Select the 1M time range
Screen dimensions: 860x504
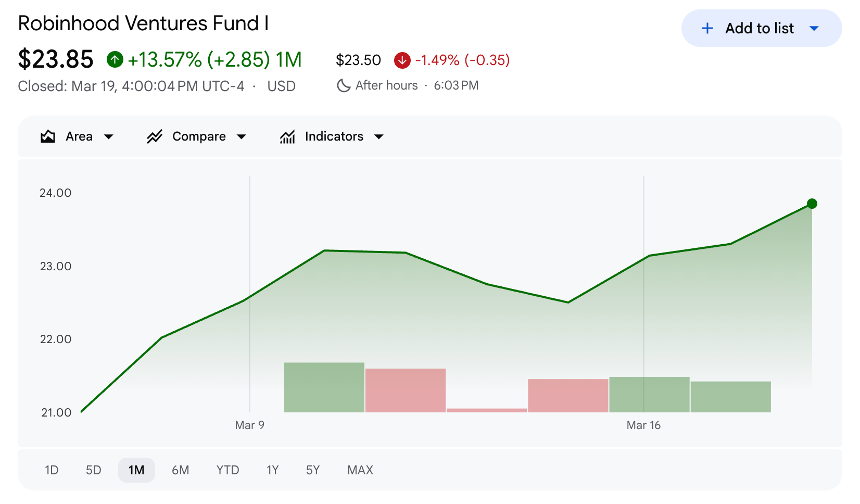click(x=136, y=470)
